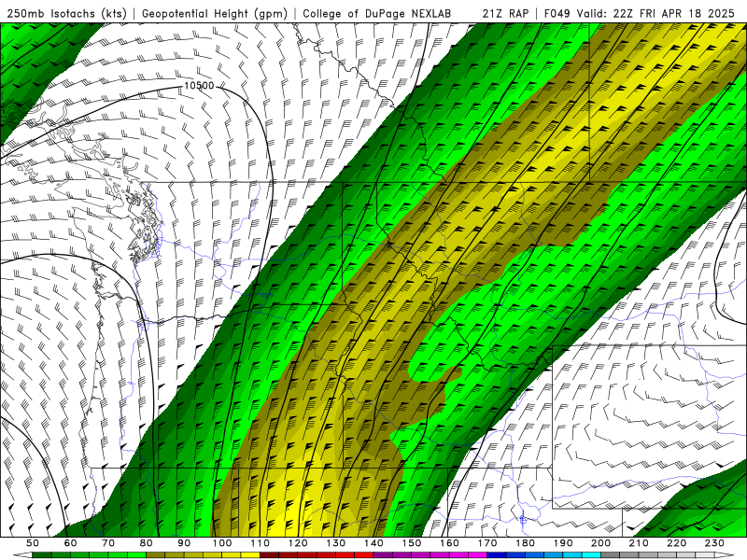This screenshot has width=747, height=560.
Task: Click the bright red swatch just before 140
Action: tap(364, 555)
